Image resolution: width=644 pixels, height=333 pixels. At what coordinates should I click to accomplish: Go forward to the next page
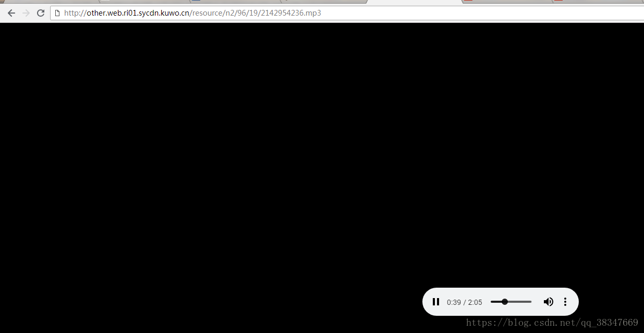26,13
